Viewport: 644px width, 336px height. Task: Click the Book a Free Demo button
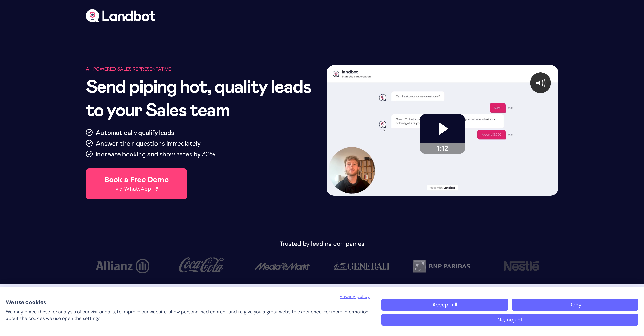pos(136,184)
